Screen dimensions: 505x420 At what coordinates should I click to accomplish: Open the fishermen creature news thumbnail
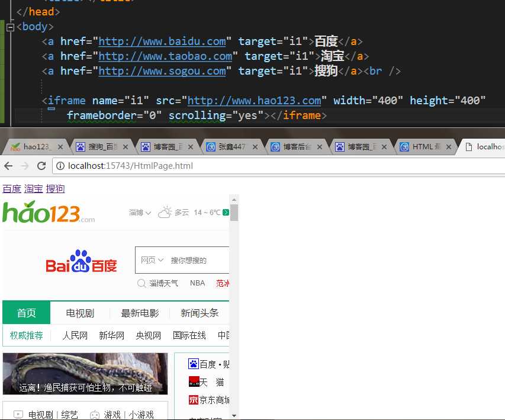click(x=85, y=374)
